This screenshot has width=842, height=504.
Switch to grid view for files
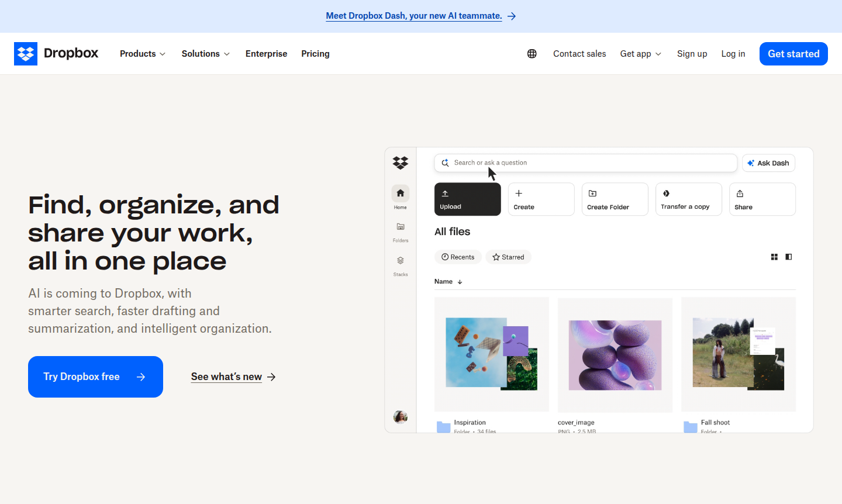(x=774, y=257)
